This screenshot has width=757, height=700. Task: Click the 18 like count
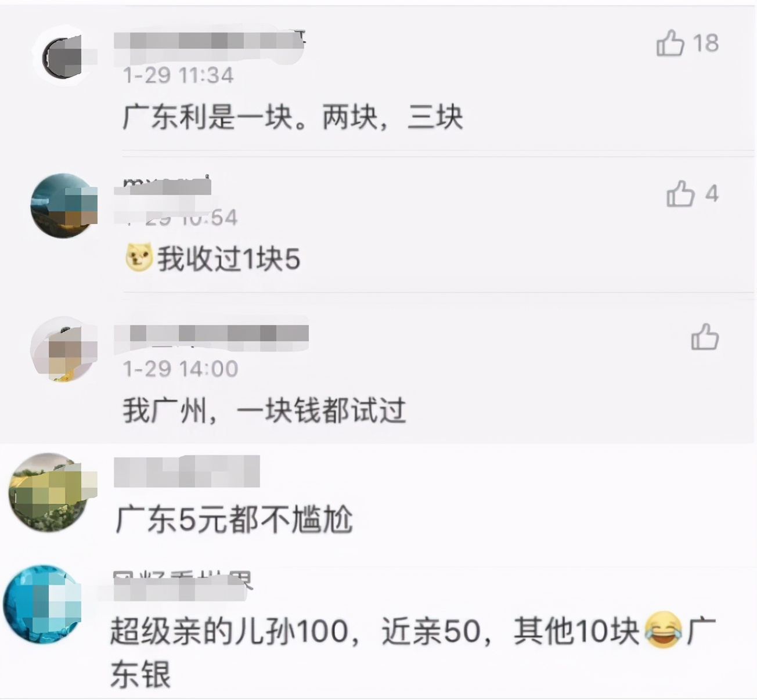coord(705,43)
